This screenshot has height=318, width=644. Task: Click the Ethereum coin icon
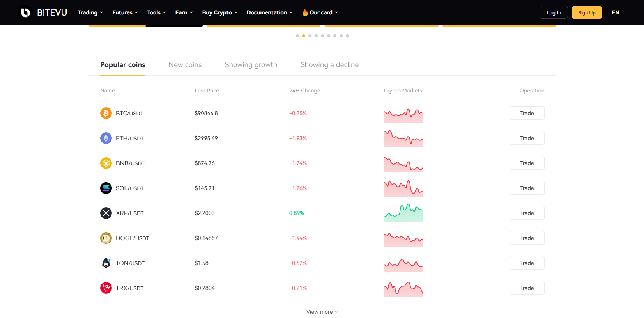click(106, 138)
